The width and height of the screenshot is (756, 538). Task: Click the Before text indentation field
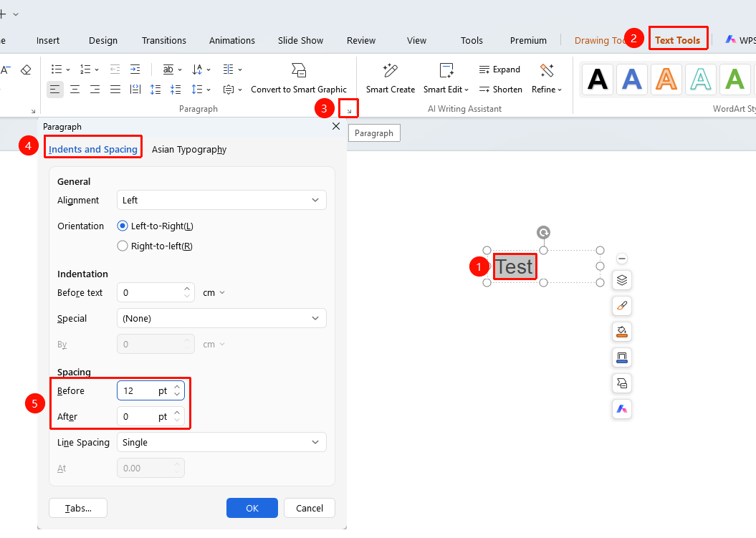[x=155, y=292]
